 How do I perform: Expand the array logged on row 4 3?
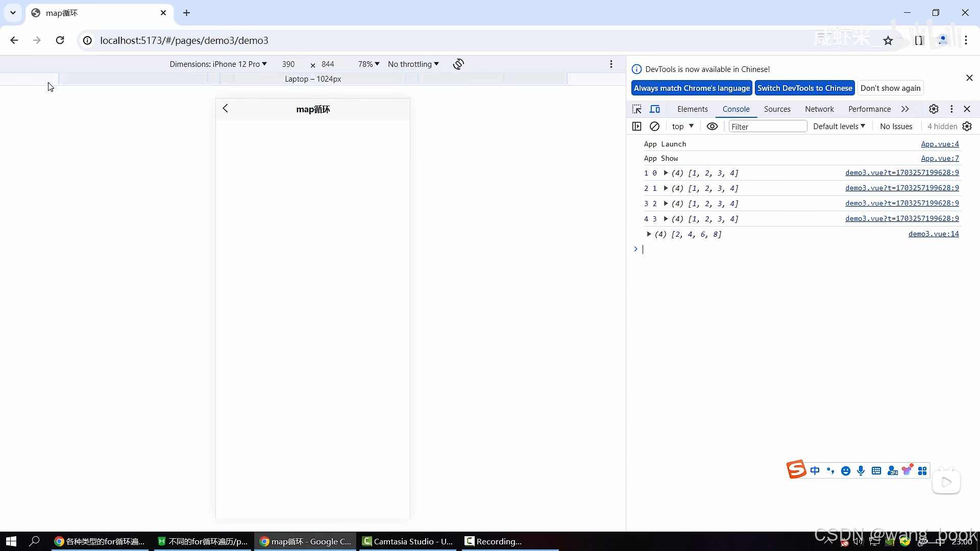(666, 219)
